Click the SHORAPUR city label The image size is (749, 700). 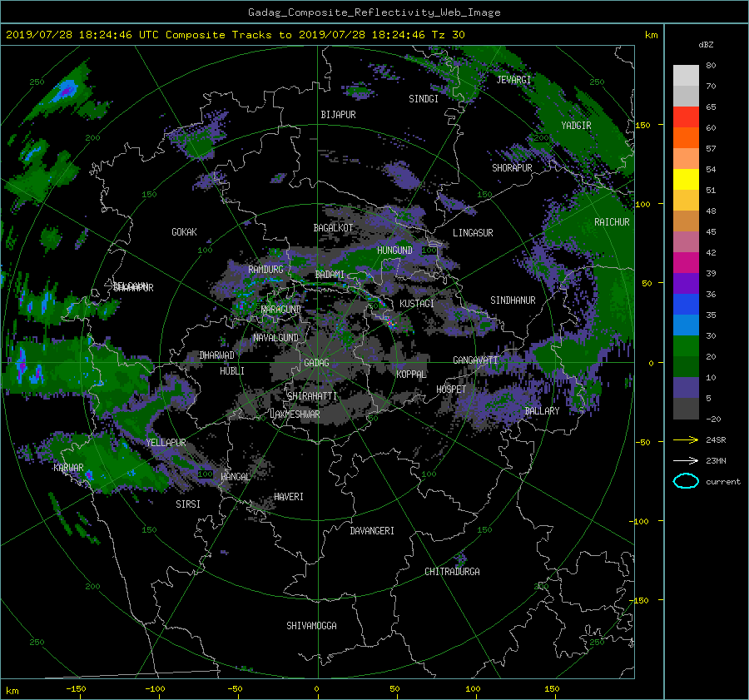tap(512, 168)
